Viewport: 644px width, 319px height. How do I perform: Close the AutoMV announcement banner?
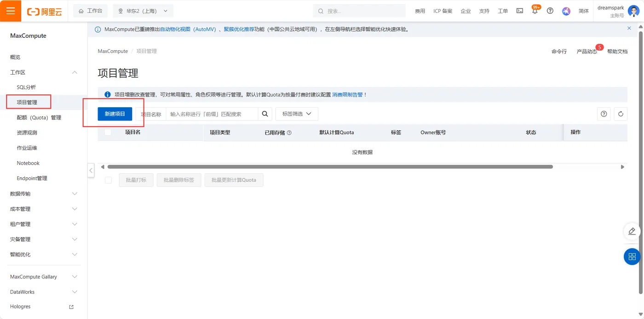[x=629, y=28]
